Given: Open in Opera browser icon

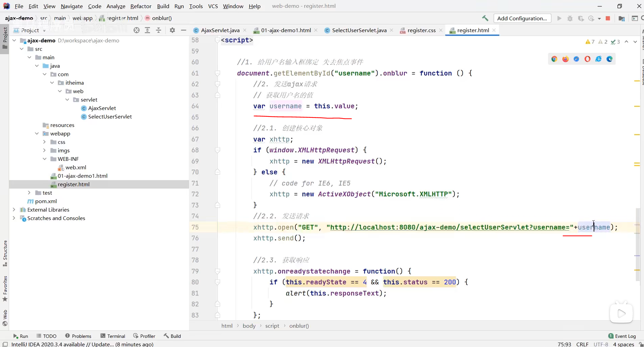Looking at the screenshot, I should (x=588, y=59).
